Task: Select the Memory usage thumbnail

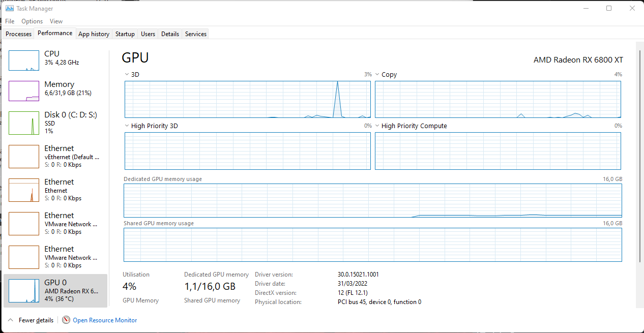Action: click(24, 91)
